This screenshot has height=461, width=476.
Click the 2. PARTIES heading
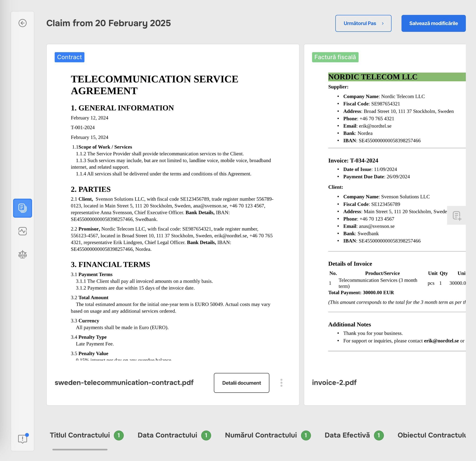pyautogui.click(x=91, y=189)
